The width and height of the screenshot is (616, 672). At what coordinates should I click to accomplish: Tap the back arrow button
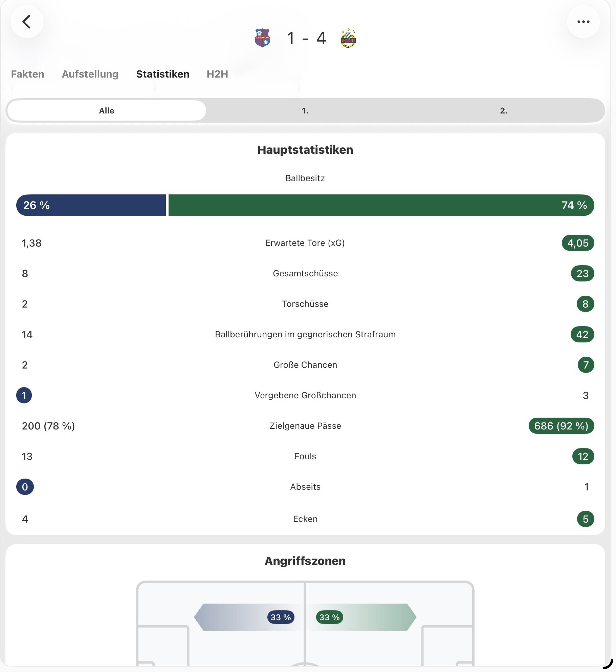pos(27,22)
